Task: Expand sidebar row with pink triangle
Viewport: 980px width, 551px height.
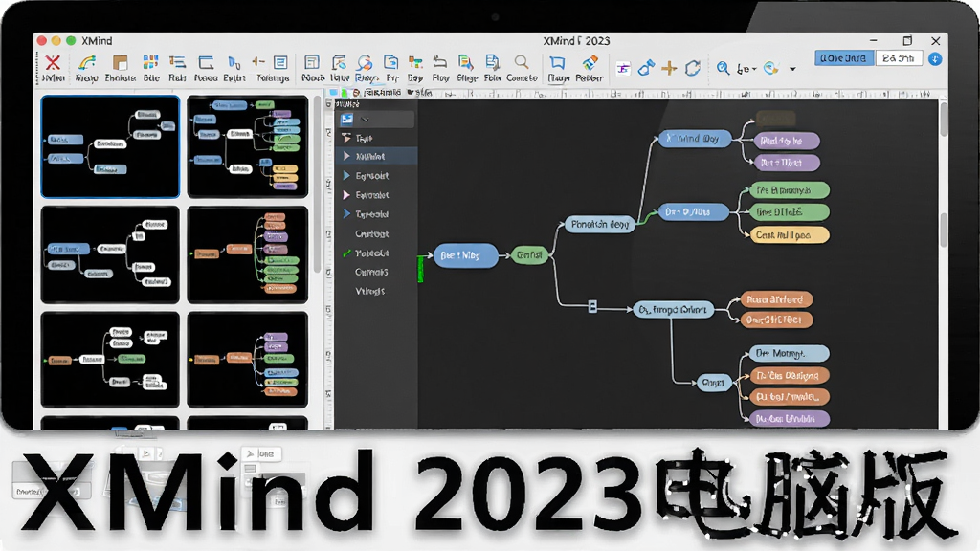Action: [346, 195]
